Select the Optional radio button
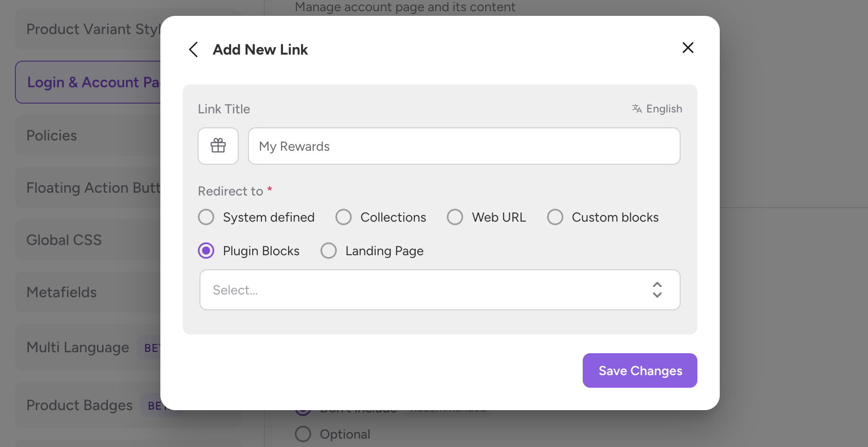 pyautogui.click(x=303, y=434)
